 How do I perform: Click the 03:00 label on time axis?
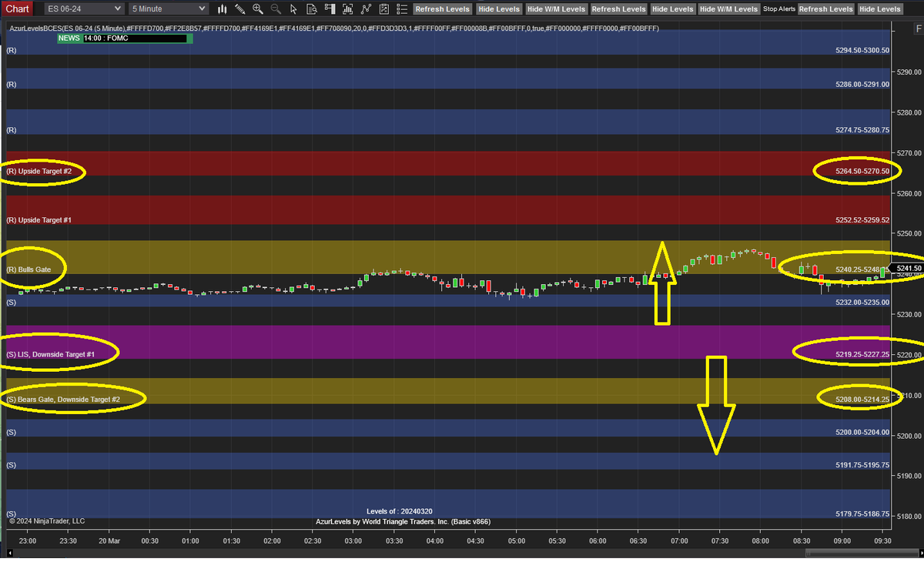coord(353,540)
